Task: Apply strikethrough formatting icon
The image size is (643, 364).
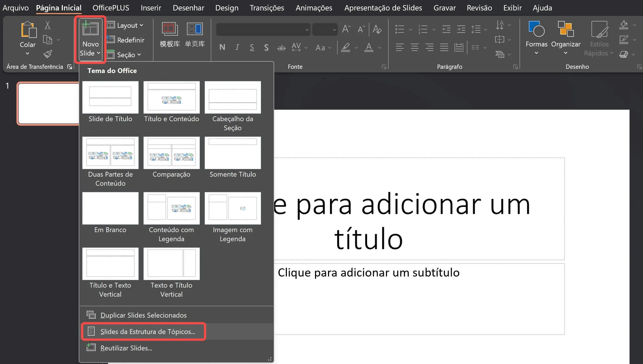Action: coord(281,47)
